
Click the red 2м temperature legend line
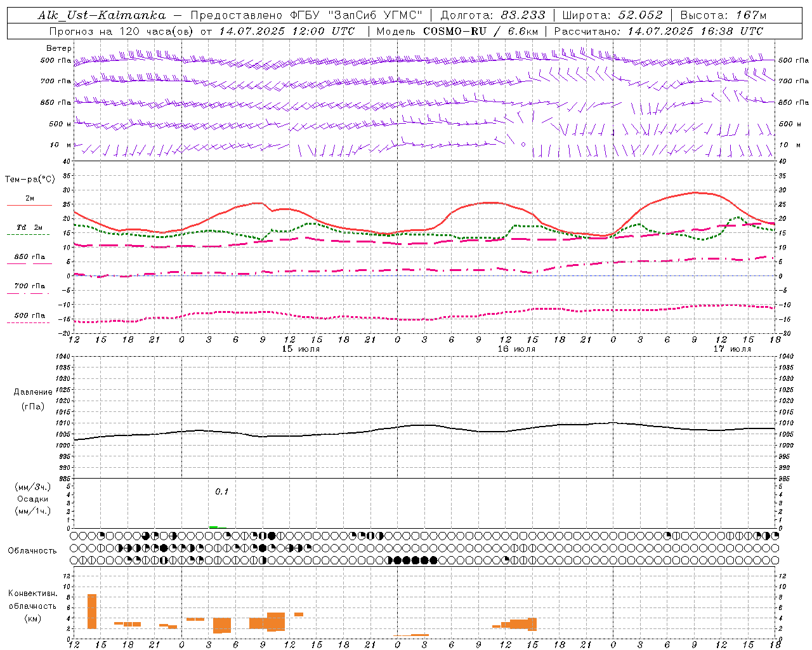pyautogui.click(x=29, y=206)
